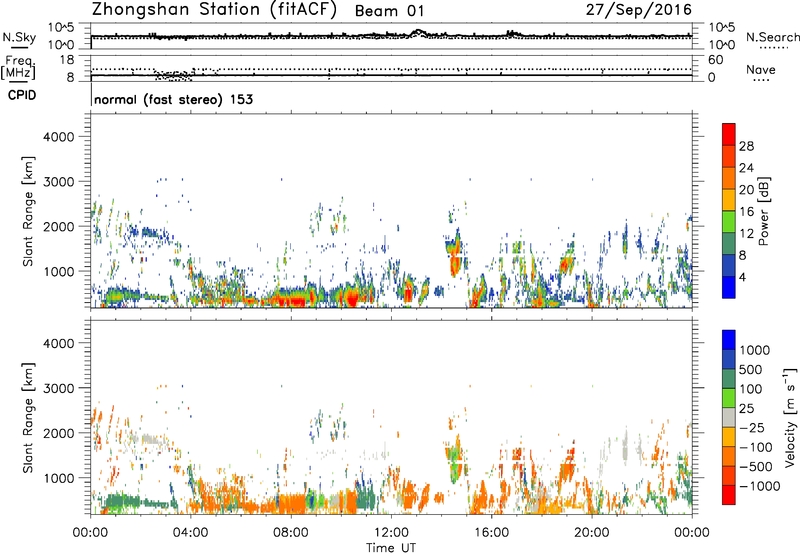Click 'Slant Range [km]' label of power panel
Screen dimensions: 800x554
tap(28, 211)
